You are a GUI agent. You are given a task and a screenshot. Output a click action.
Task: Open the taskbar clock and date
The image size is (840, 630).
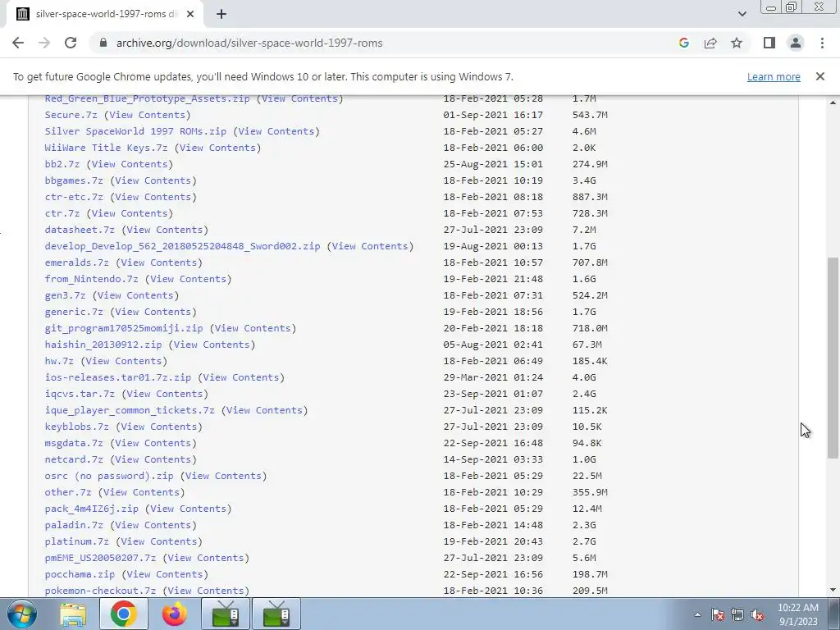pyautogui.click(x=797, y=614)
